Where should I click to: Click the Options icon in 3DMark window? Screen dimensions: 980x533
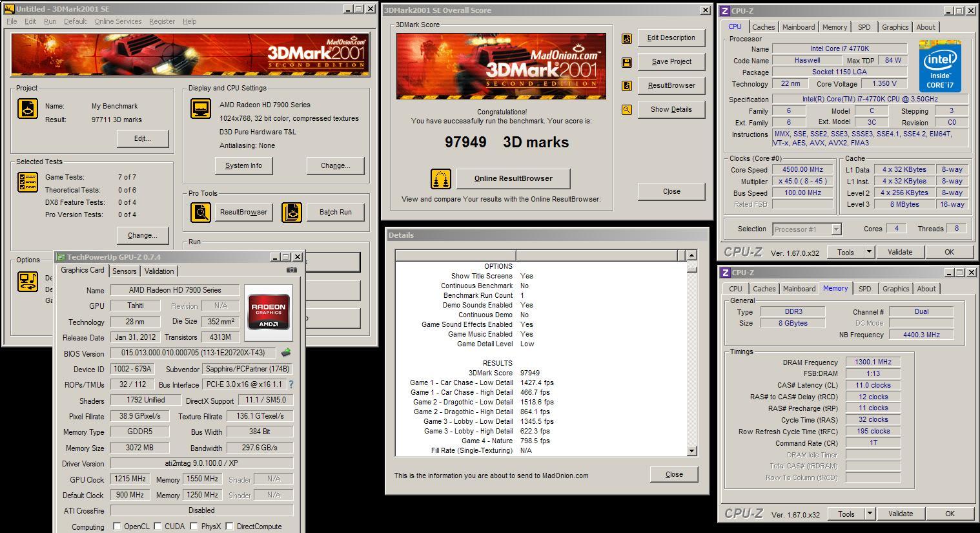pos(28,281)
